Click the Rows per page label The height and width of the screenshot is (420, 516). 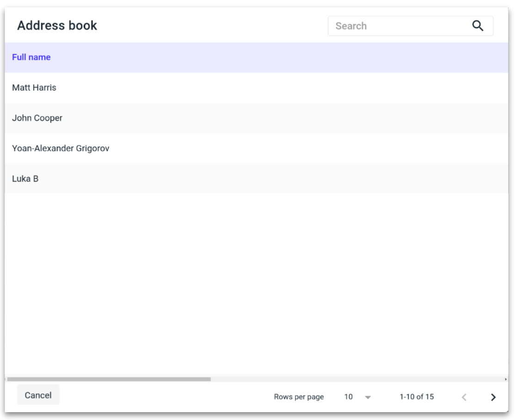click(300, 396)
